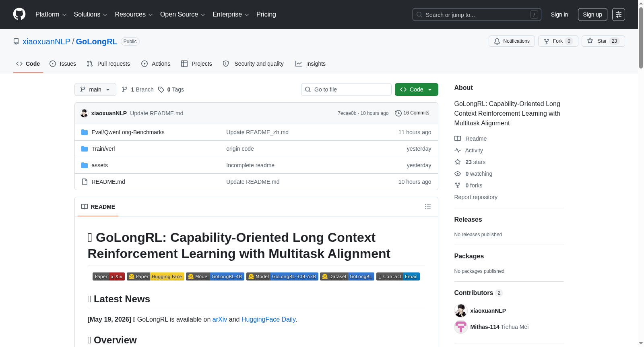Viewport: 644px width, 347px height.
Task: Click the book icon next to Readme
Action: pos(458,139)
